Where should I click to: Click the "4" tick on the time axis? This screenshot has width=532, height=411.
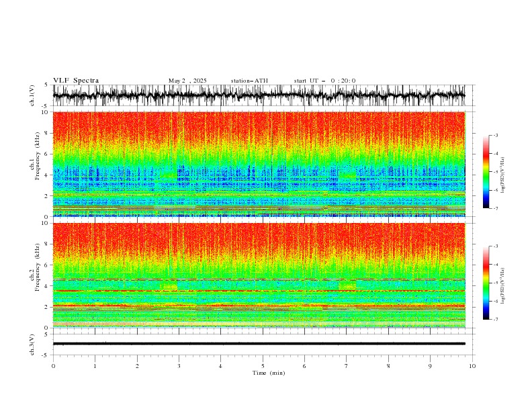(x=220, y=366)
